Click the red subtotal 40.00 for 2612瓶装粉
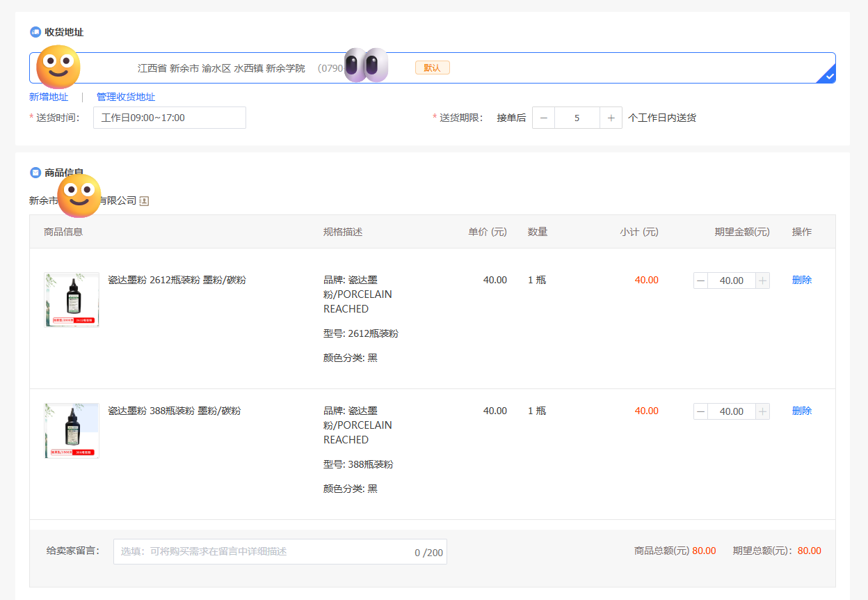868x600 pixels. pyautogui.click(x=646, y=280)
